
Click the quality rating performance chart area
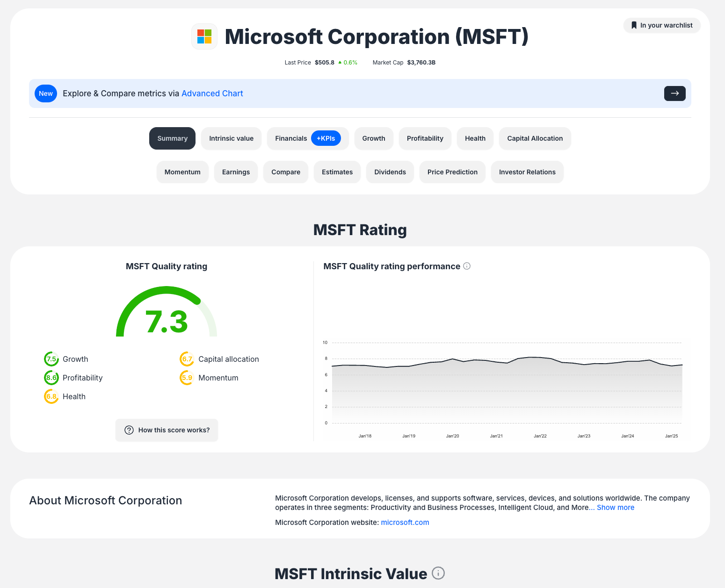pos(507,383)
